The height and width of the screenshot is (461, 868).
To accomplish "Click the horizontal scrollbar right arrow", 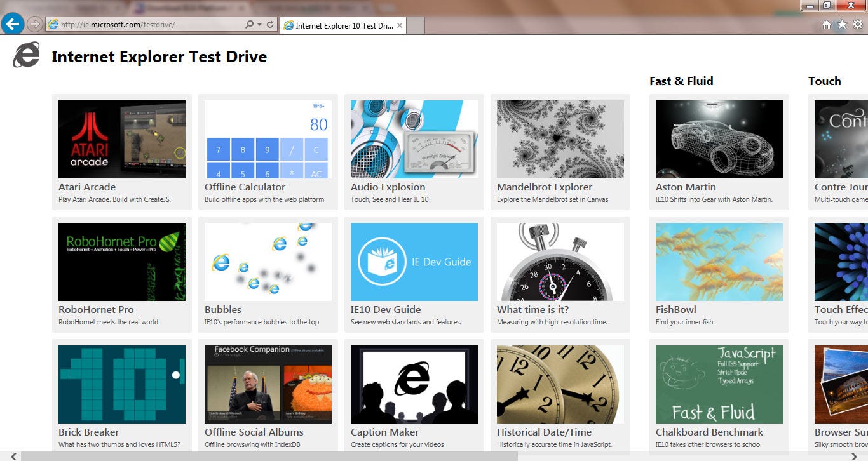I will point(853,456).
